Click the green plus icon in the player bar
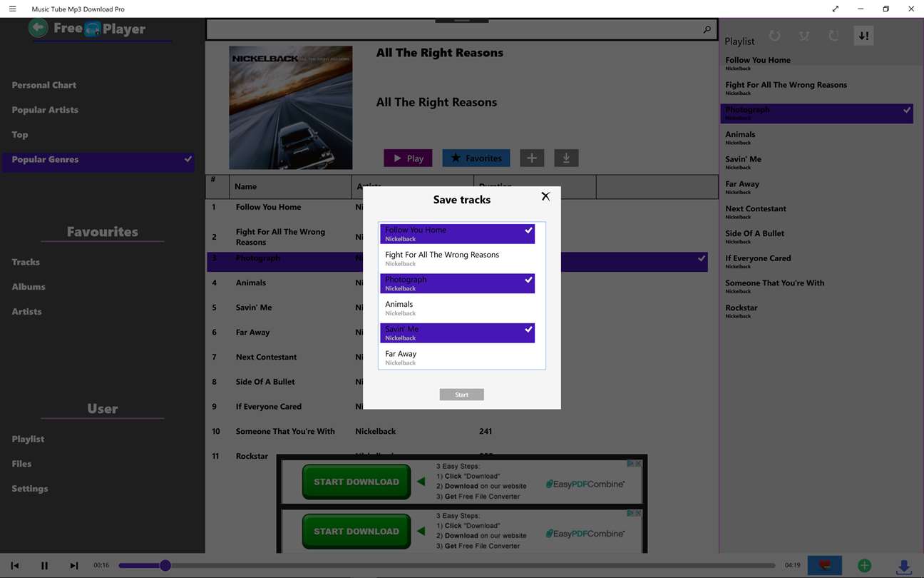The width and height of the screenshot is (924, 578). click(864, 566)
